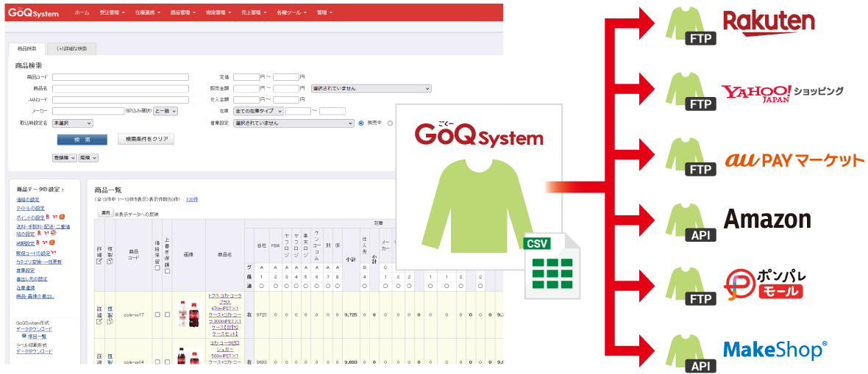Click the GoQSystem logo in the red header
The image size is (868, 374).
[33, 12]
